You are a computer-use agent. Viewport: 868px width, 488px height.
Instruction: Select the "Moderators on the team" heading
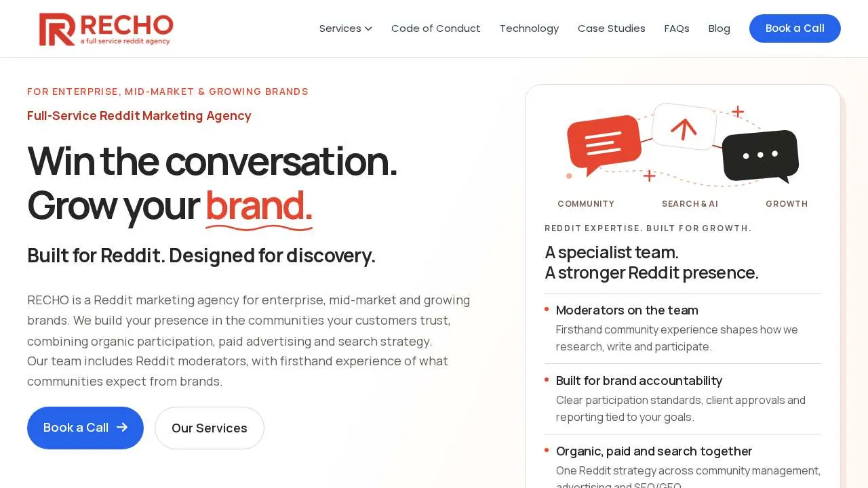coord(627,310)
